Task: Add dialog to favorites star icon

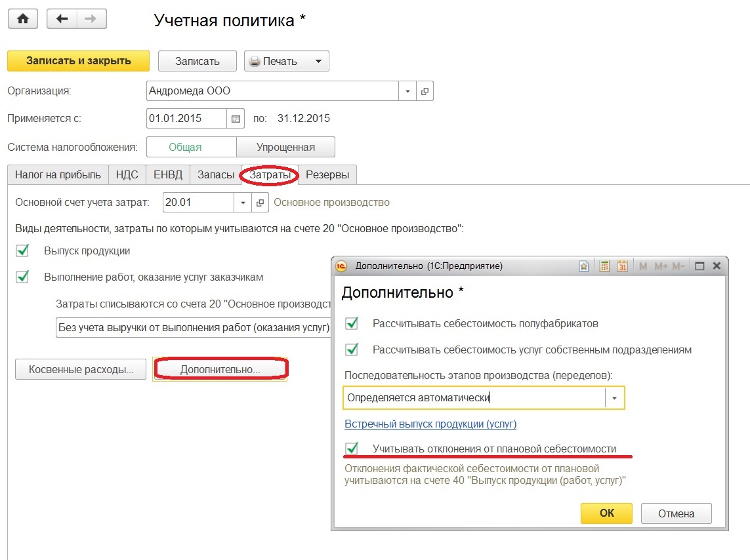Action: click(x=583, y=266)
